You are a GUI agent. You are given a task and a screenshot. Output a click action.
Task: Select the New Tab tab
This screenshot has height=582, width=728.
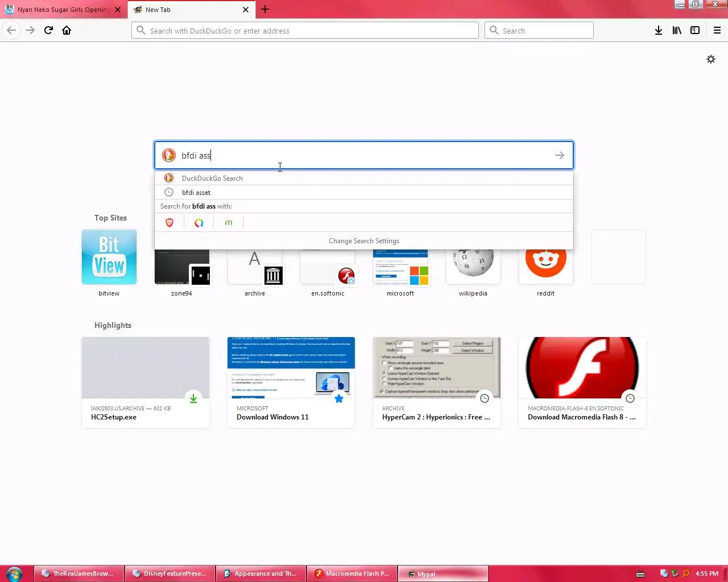(x=191, y=10)
